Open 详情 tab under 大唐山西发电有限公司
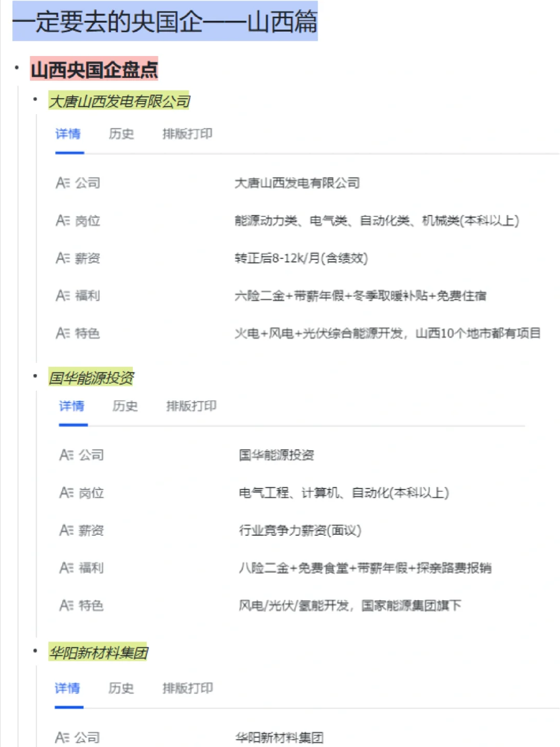Screen dimensions: 560x747 click(68, 134)
